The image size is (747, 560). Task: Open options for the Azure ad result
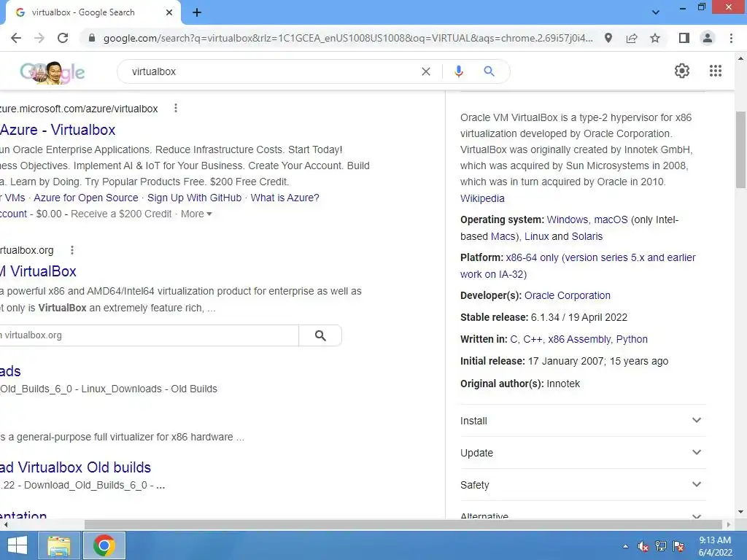coord(176,108)
